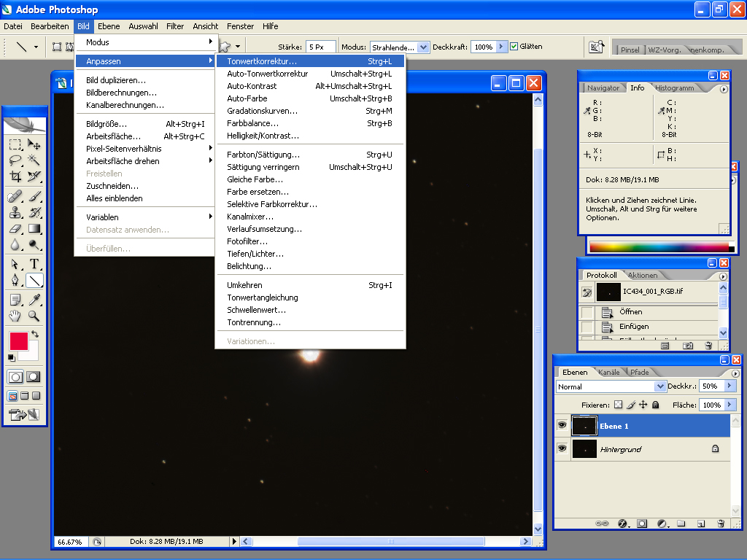Switch to the Kanäle tab
The width and height of the screenshot is (747, 560).
point(608,373)
